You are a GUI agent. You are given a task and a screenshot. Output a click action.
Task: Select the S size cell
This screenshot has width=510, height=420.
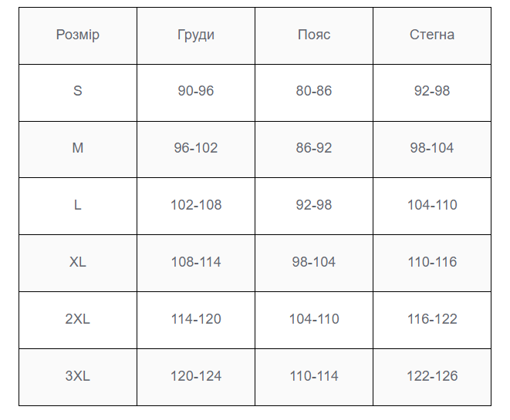pos(78,92)
